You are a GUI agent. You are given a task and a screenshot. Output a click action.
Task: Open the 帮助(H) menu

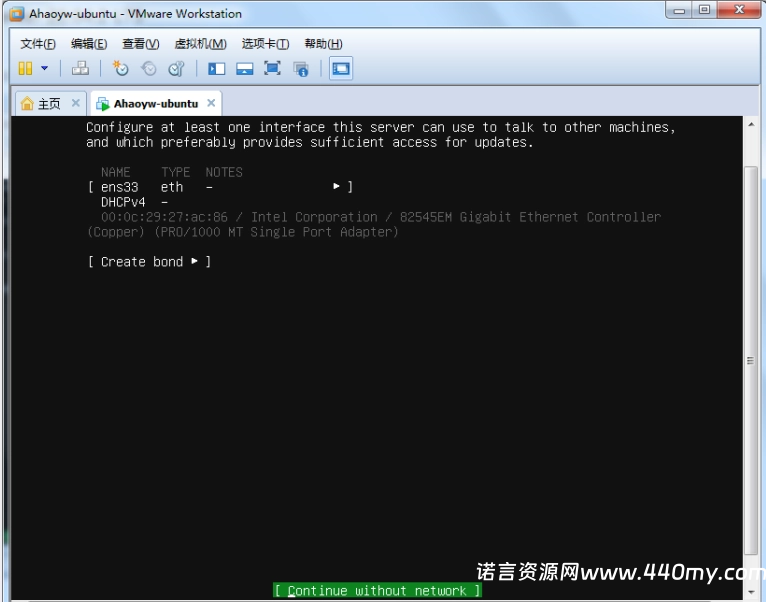(x=323, y=44)
